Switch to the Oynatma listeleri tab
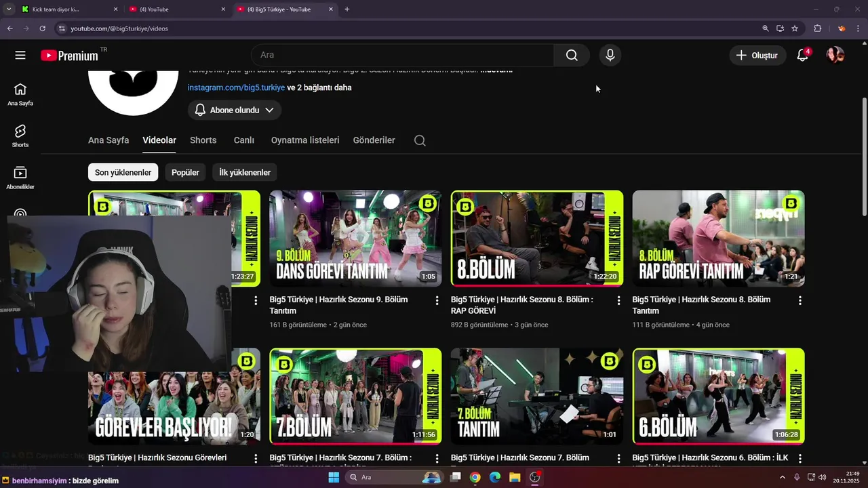The height and width of the screenshot is (488, 868). (x=305, y=140)
